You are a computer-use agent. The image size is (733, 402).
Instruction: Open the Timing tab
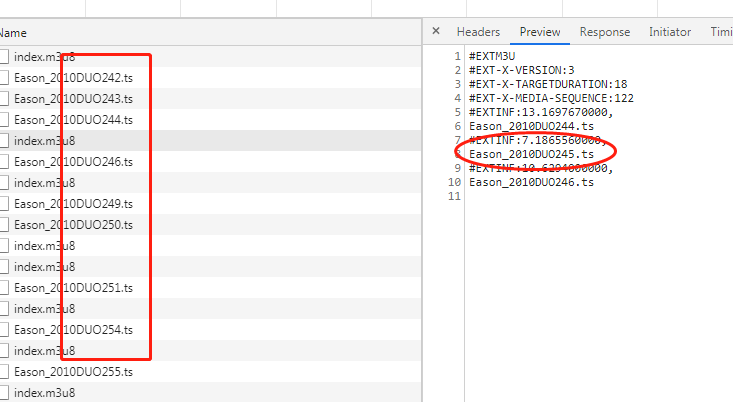(x=721, y=32)
